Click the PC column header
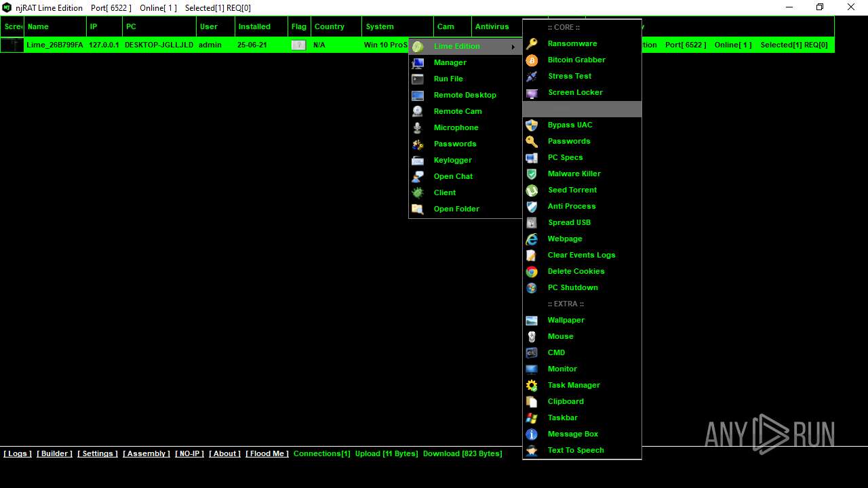The image size is (868, 488). tap(159, 26)
